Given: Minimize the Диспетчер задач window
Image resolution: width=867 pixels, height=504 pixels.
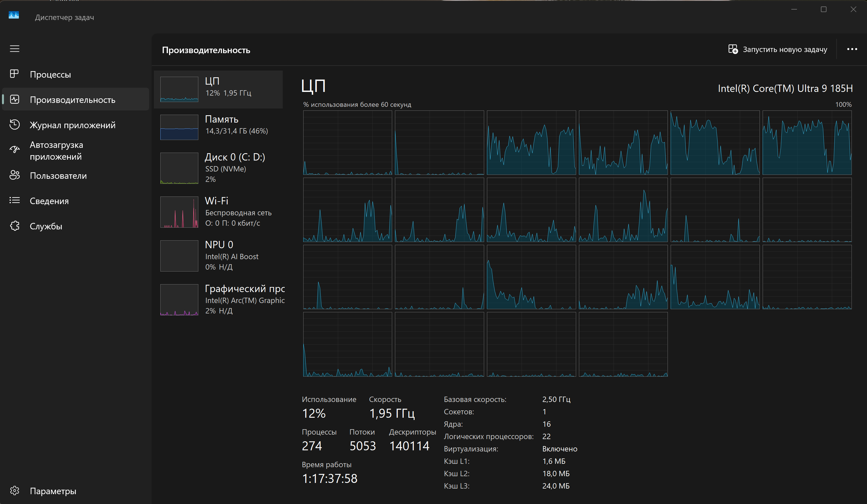Looking at the screenshot, I should 794,9.
